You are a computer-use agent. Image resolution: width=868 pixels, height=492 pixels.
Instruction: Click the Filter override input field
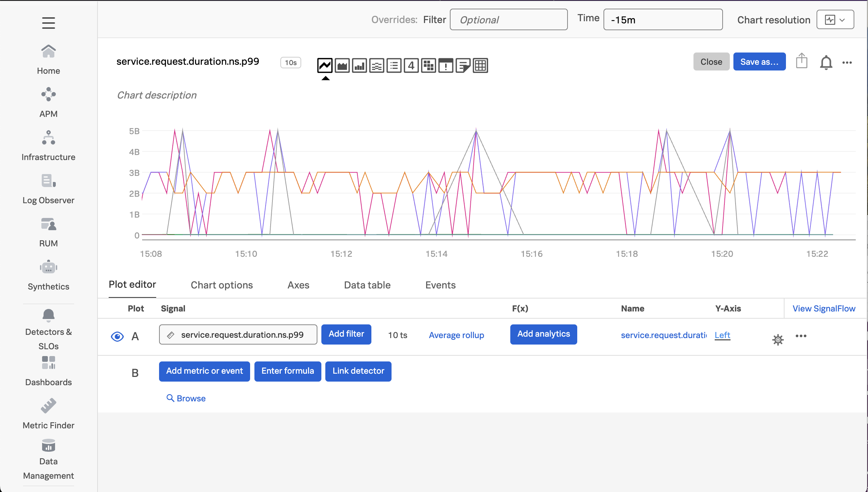508,20
